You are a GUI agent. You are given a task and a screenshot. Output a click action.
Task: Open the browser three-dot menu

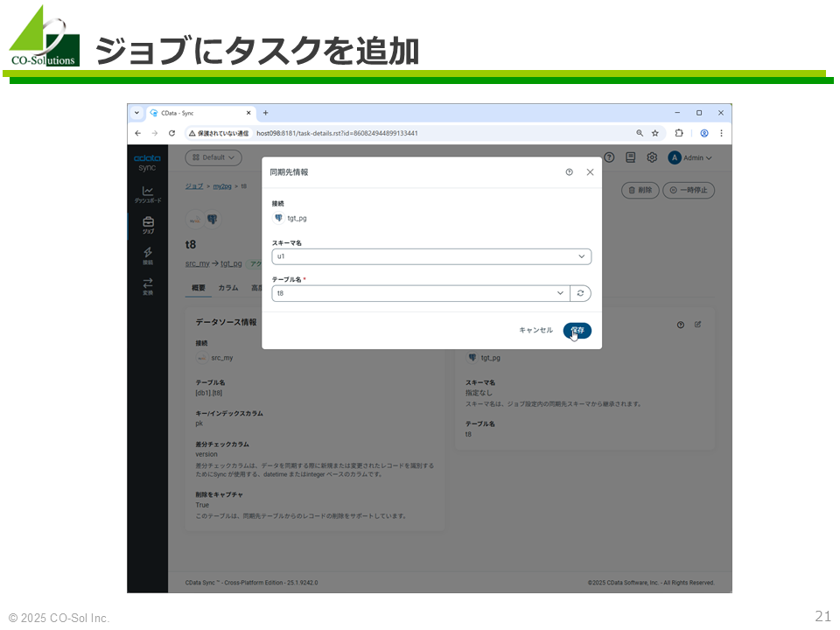pyautogui.click(x=721, y=133)
